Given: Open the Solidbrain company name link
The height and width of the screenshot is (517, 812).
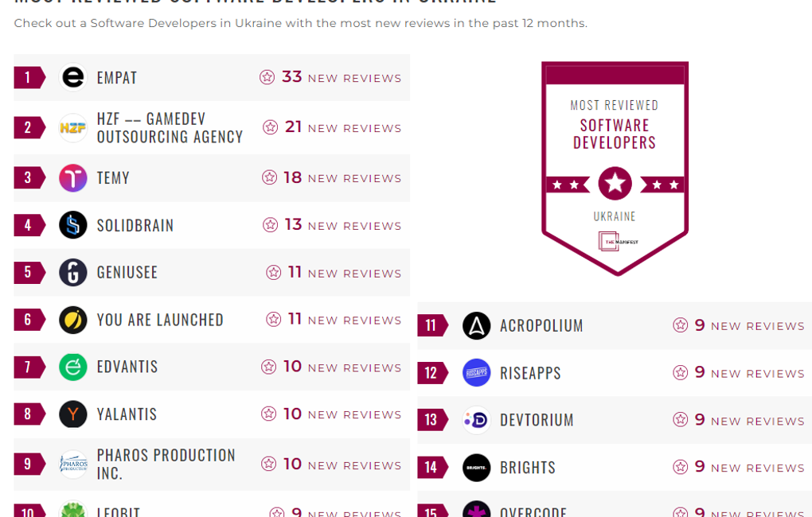Looking at the screenshot, I should tap(135, 225).
